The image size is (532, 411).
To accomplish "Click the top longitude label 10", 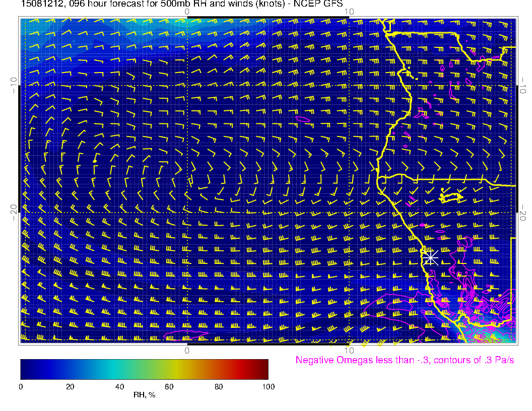I will pos(349,12).
